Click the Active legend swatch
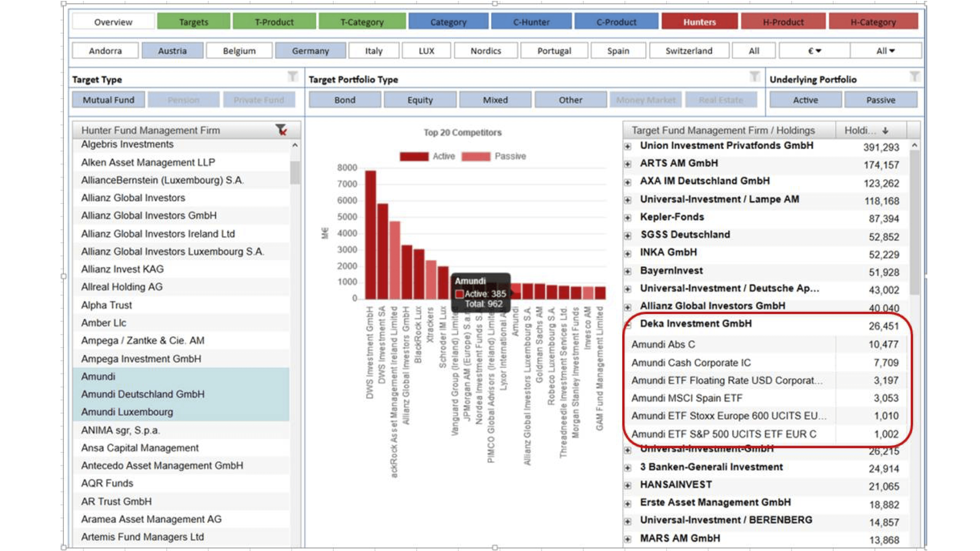 [x=414, y=156]
